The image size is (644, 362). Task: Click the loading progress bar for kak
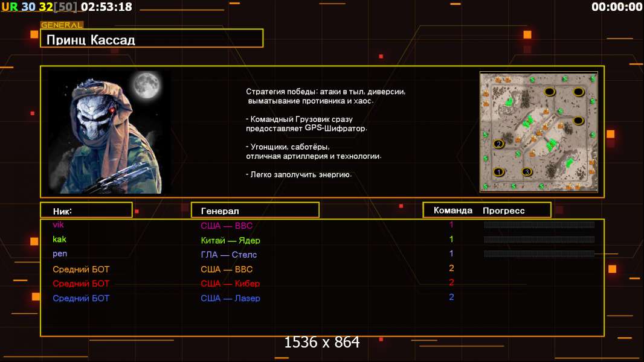[539, 240]
